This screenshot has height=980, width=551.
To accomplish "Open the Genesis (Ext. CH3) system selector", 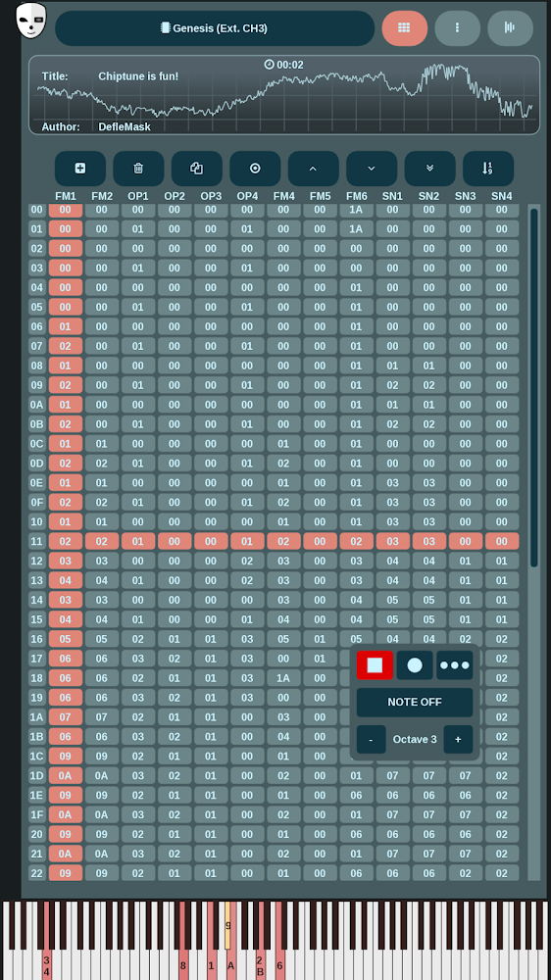I will click(x=215, y=28).
